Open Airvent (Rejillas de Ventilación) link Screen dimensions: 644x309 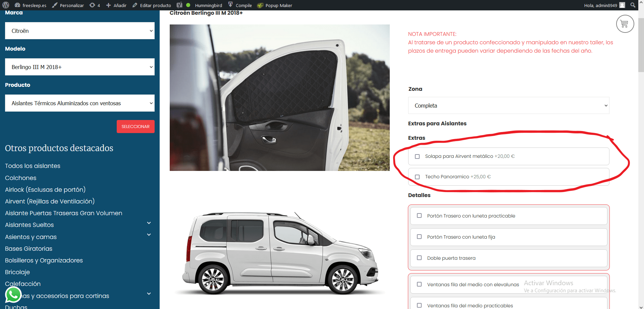click(50, 201)
